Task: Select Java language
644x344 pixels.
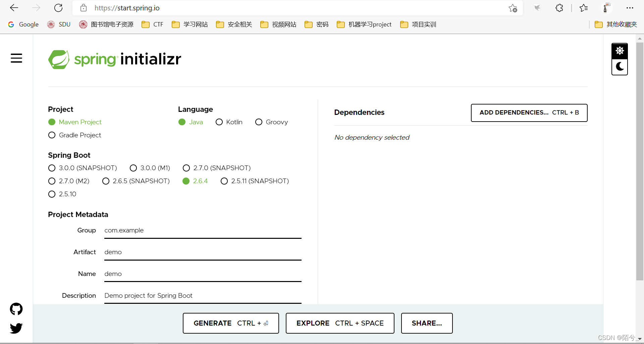Action: click(x=191, y=122)
